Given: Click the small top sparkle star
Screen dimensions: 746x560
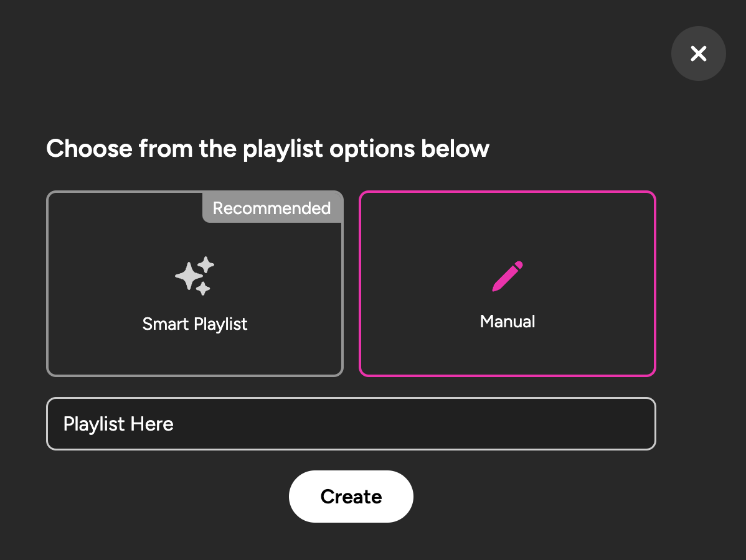Looking at the screenshot, I should point(206,264).
